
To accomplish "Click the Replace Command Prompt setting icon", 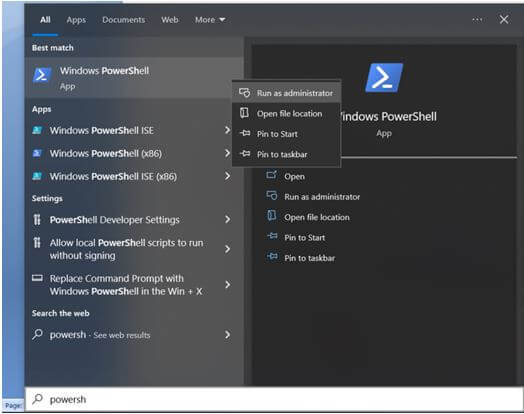I will click(x=37, y=278).
